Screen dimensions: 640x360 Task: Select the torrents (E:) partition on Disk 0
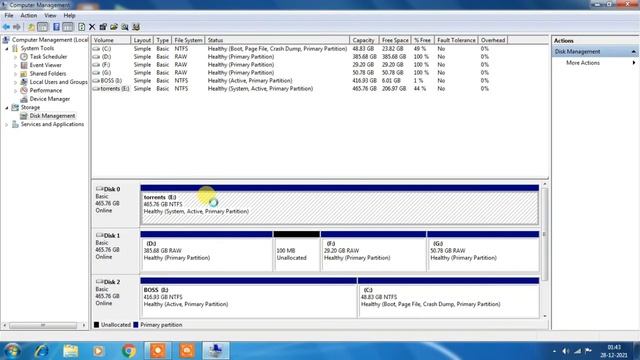point(340,205)
